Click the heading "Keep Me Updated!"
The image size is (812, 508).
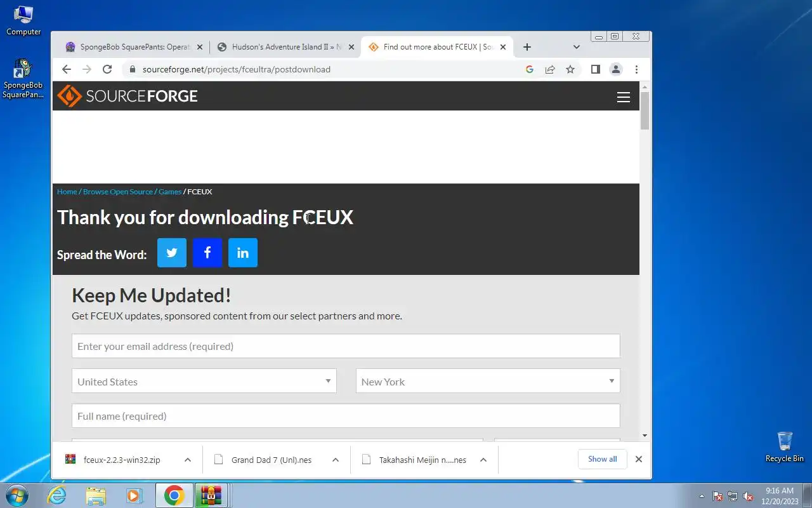click(x=152, y=295)
